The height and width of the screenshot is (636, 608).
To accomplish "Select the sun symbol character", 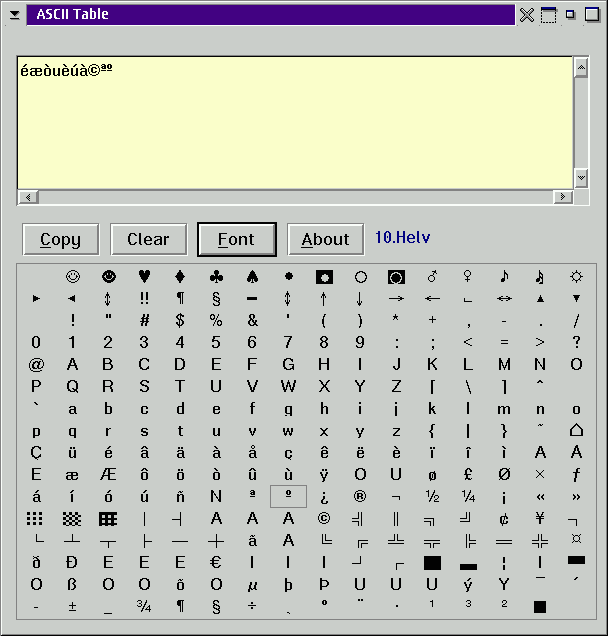I will (x=576, y=277).
